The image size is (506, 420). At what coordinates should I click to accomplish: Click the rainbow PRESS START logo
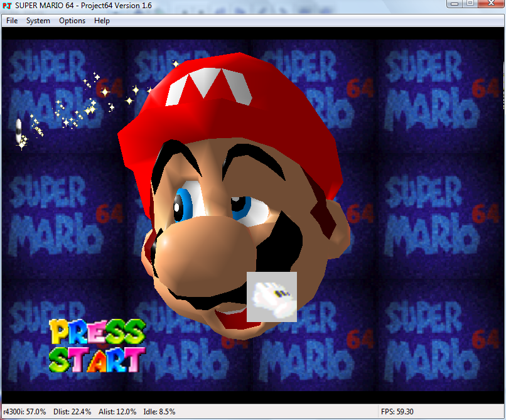[97, 345]
